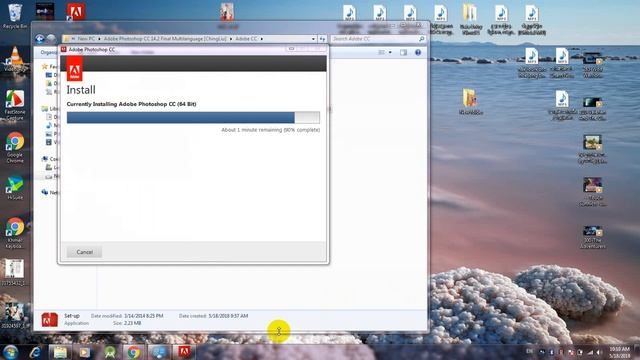Select Libraries in the navigation pane
The width and height of the screenshot is (640, 360).
[50, 109]
